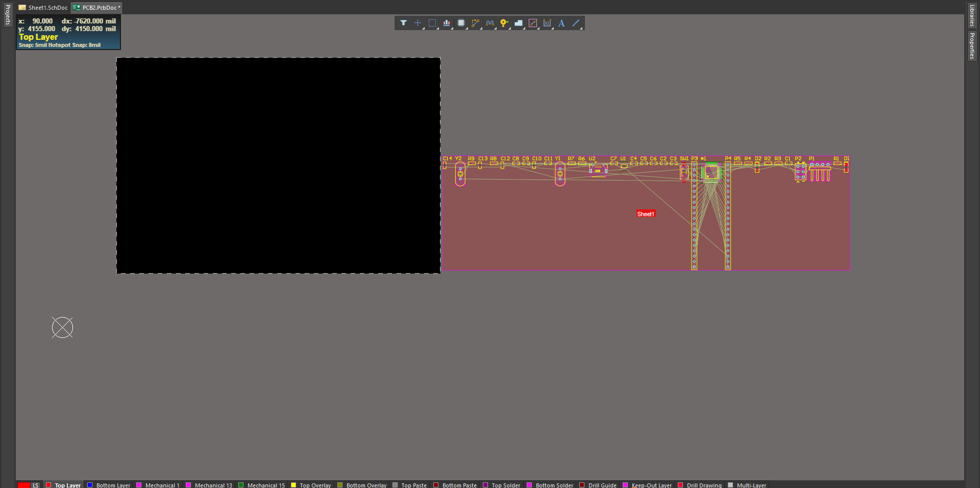Screen dimensions: 980x488
Task: Open the Sheet1.SchDoc document tab
Action: click(x=43, y=8)
